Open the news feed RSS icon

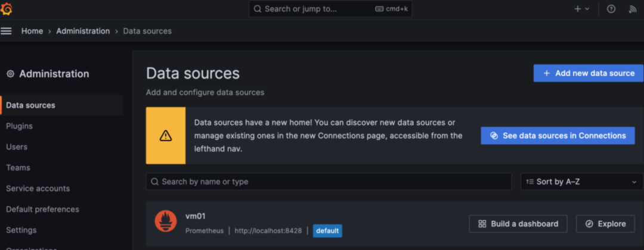pos(633,9)
